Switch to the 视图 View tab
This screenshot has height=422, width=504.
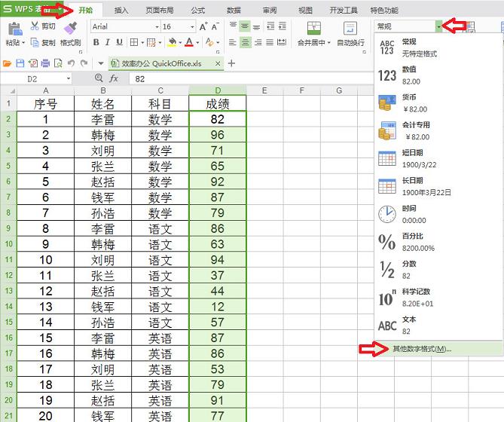tap(305, 11)
